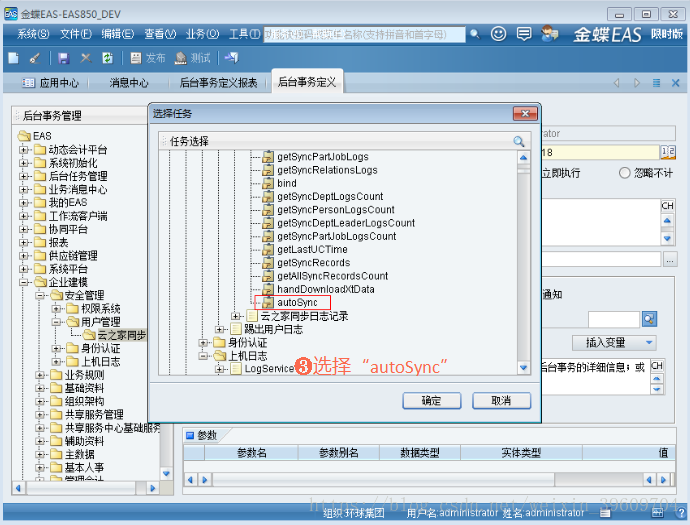
Task: Open the 查看(V) menu
Action: pos(160,34)
